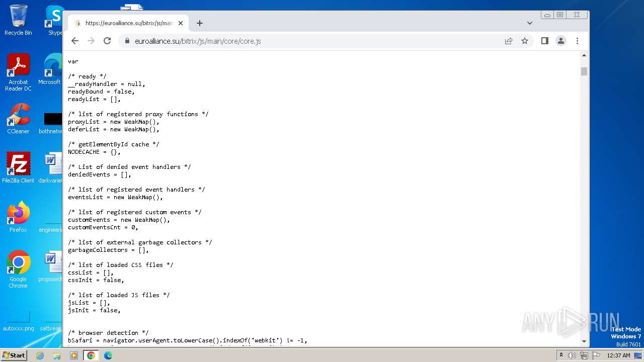
Task: Click scrollbar up arrow
Action: (584, 55)
